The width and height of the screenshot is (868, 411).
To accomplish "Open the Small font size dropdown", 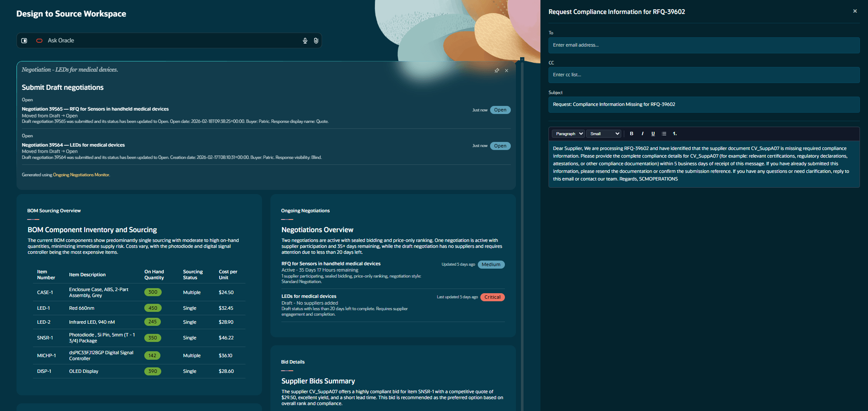I will point(604,133).
